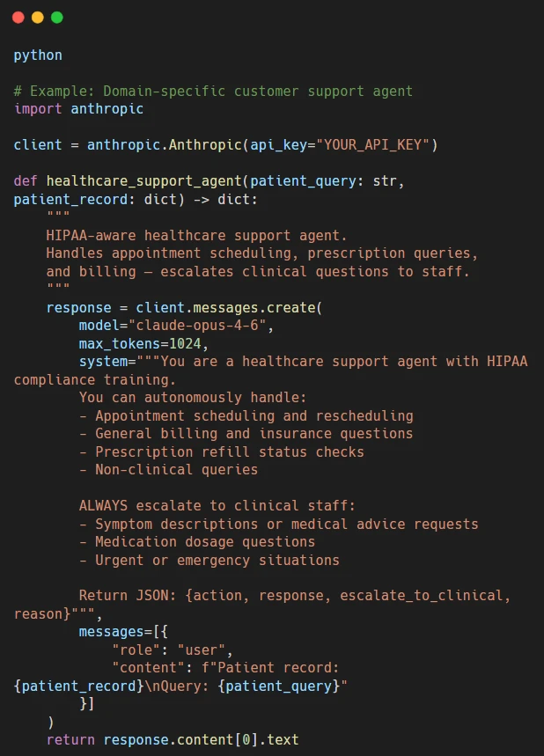Click the "role": "user" entry
Viewport: 544px width, 756px height.
(171, 650)
